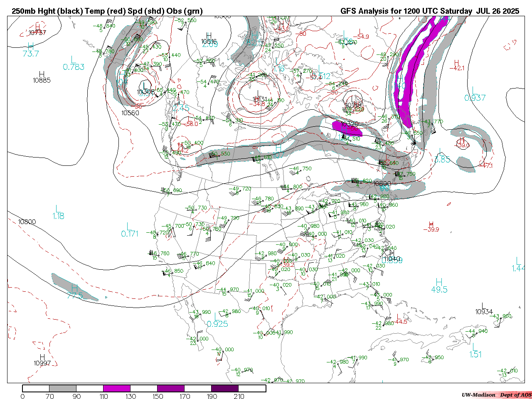Click the gray 70-90 legend swatch
The height and width of the screenshot is (399, 532).
click(63, 389)
